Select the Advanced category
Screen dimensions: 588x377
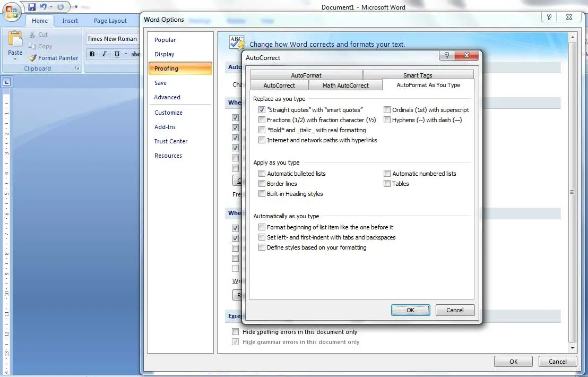(180, 97)
